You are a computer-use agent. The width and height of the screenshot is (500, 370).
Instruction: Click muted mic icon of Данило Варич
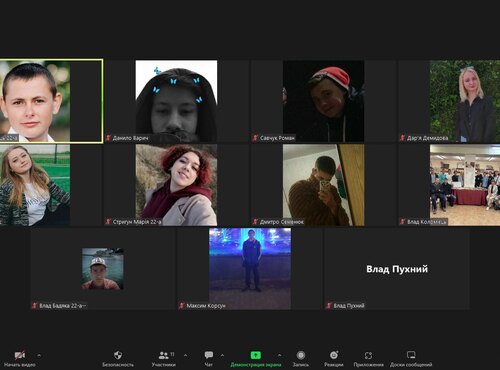coord(108,138)
